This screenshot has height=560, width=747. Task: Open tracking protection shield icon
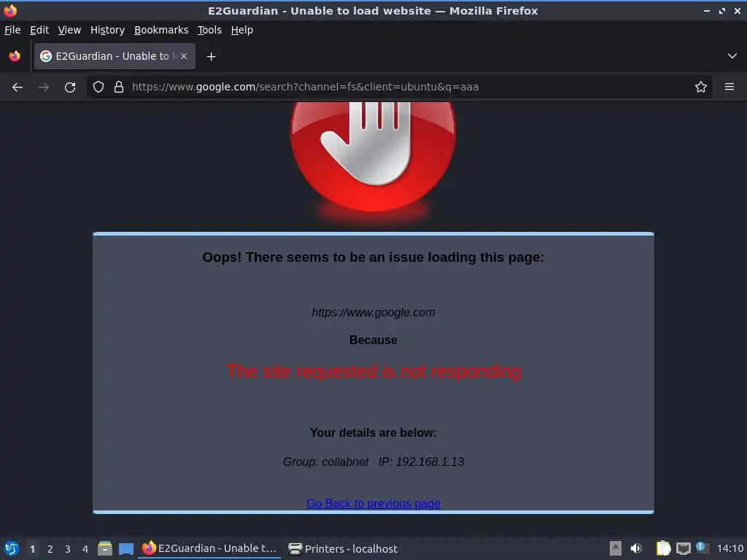click(x=98, y=87)
